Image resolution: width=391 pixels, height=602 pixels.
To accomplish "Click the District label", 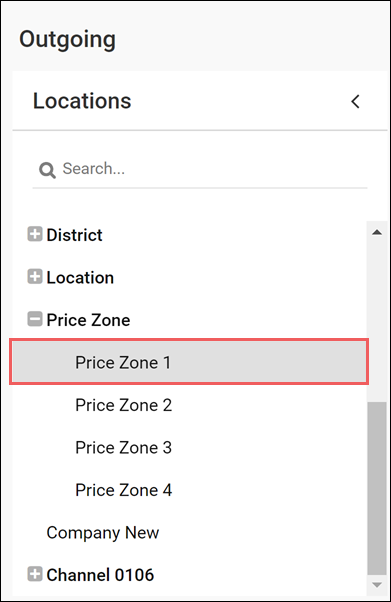I will pos(74,235).
